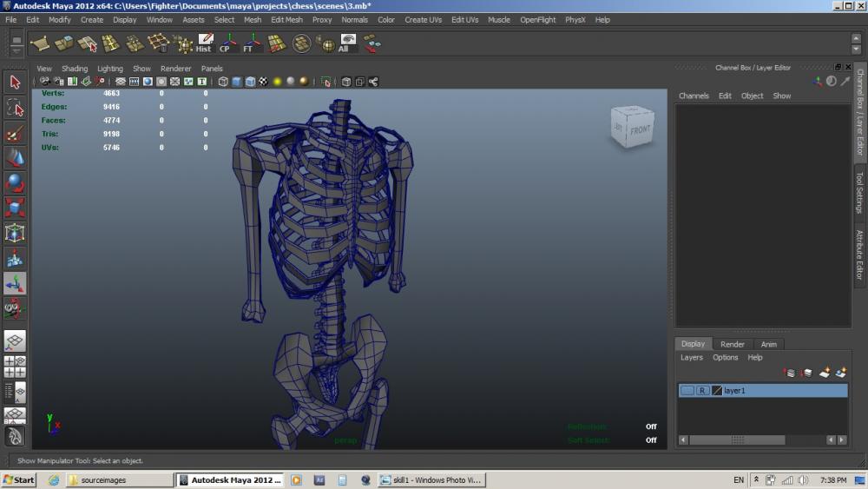Toggle the R reference state of layer1
The image size is (868, 489).
click(702, 391)
